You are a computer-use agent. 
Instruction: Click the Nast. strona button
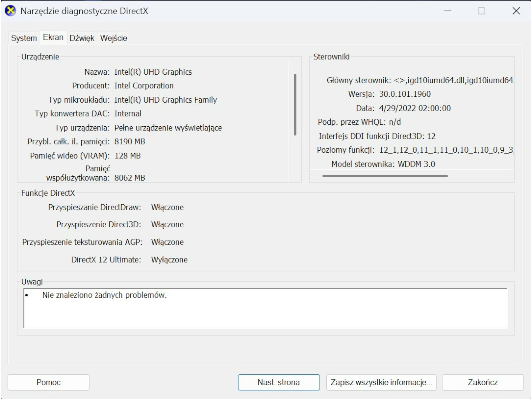coord(279,382)
